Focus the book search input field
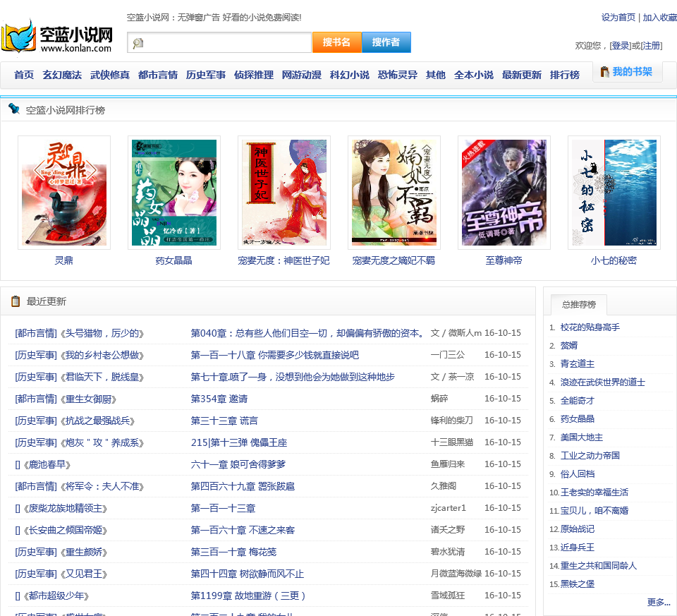The image size is (677, 616). 219,42
